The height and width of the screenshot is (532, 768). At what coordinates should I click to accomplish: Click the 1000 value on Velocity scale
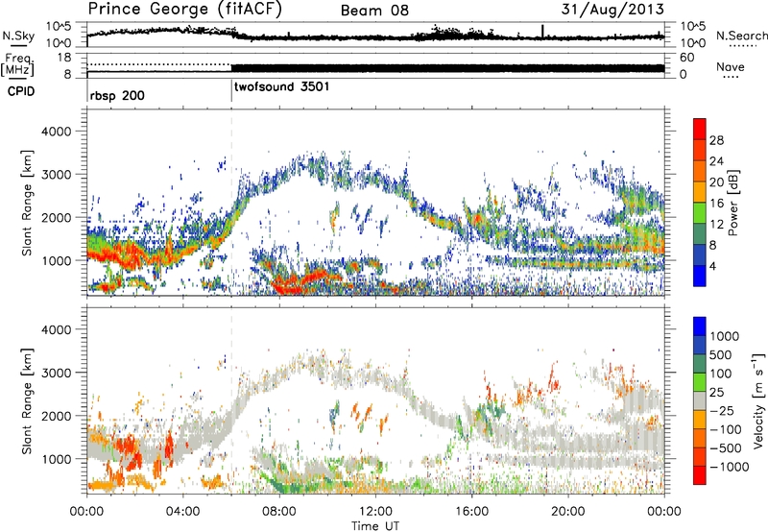tap(725, 336)
